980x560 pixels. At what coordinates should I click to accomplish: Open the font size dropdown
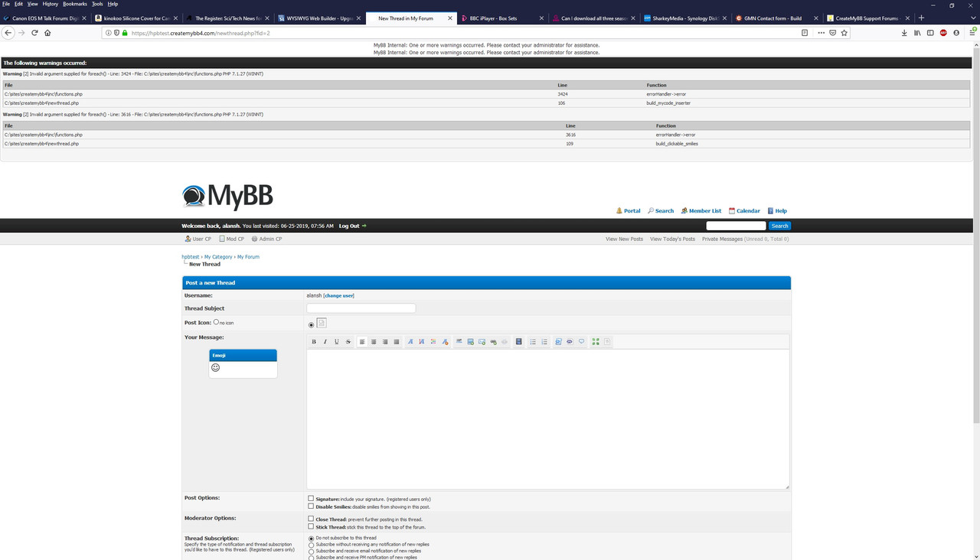click(422, 341)
